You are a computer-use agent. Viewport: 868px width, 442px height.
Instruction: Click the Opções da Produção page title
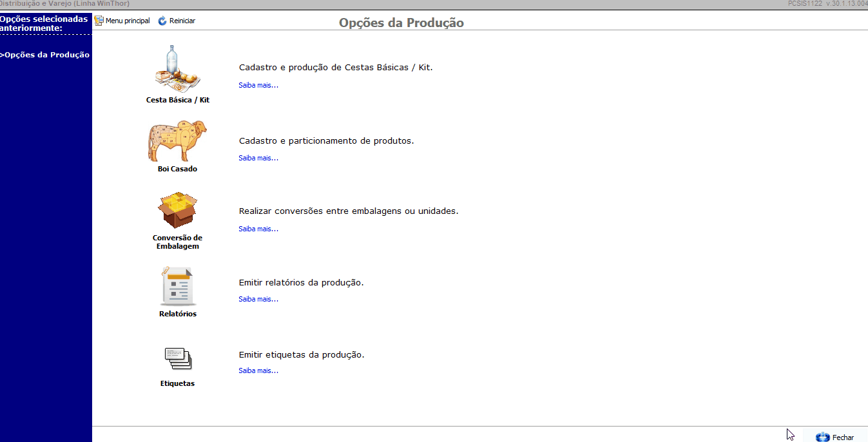pos(401,23)
